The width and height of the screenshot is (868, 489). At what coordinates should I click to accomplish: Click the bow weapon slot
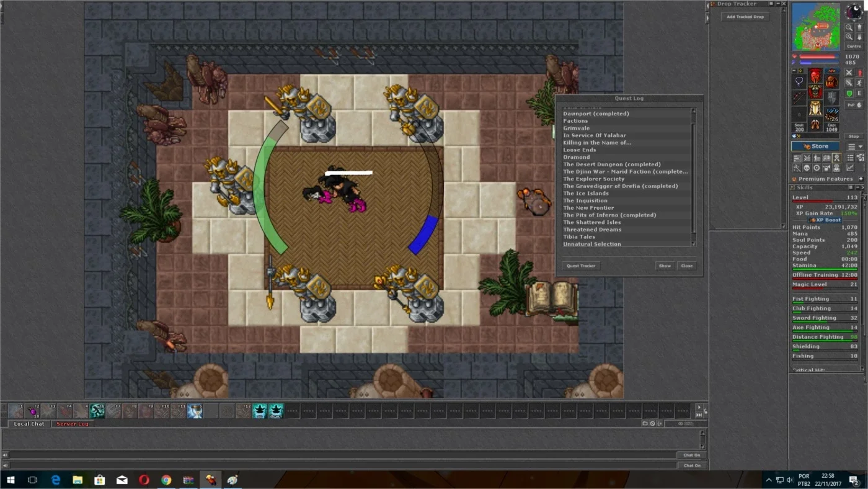[x=799, y=97]
